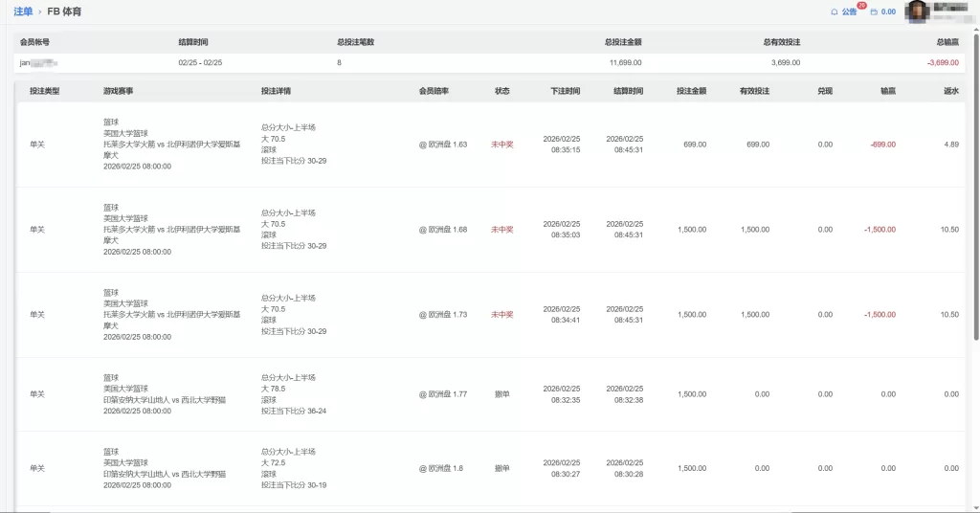980x513 pixels.
Task: Open the user avatar profile picture
Action: point(919,11)
